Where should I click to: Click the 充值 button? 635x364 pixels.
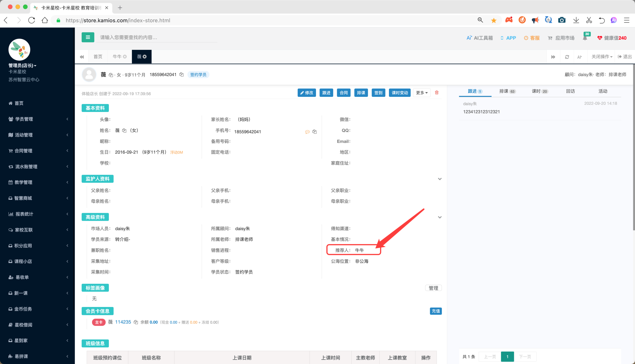[436, 311]
